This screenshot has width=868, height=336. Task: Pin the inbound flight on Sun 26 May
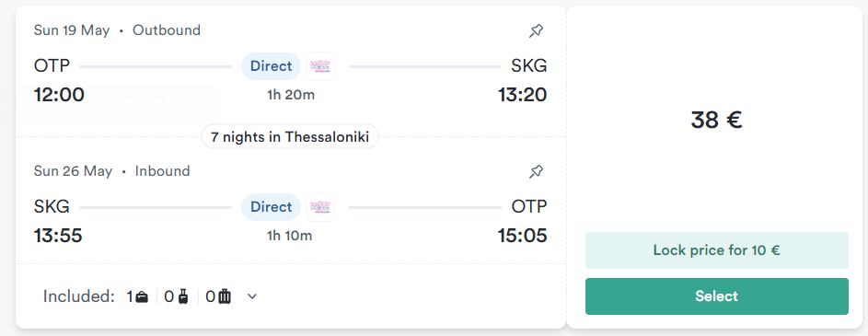(536, 171)
